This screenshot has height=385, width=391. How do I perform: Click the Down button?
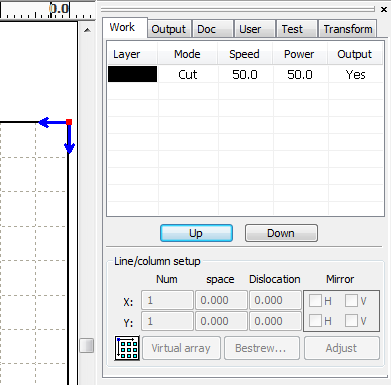tap(281, 233)
